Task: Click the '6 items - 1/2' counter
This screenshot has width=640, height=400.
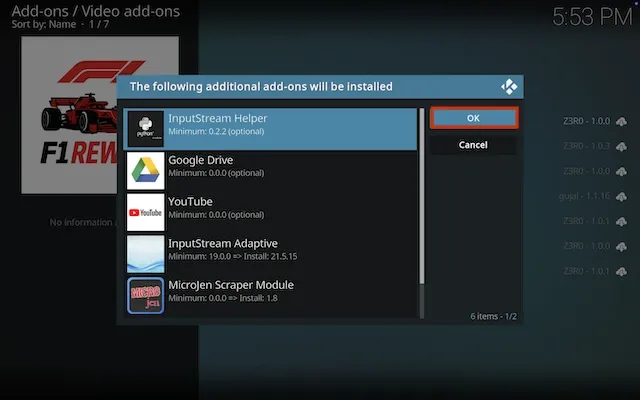Action: pos(493,316)
